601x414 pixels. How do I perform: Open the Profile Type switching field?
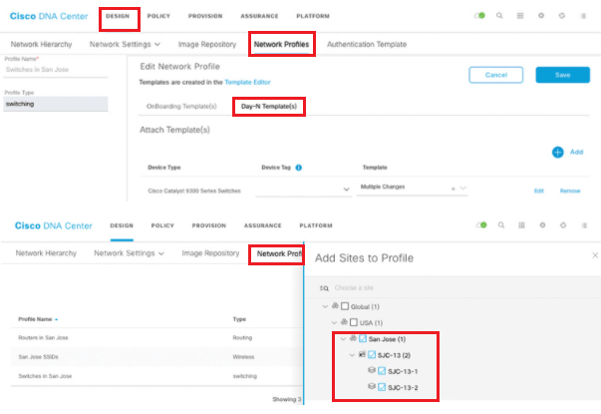(x=56, y=104)
